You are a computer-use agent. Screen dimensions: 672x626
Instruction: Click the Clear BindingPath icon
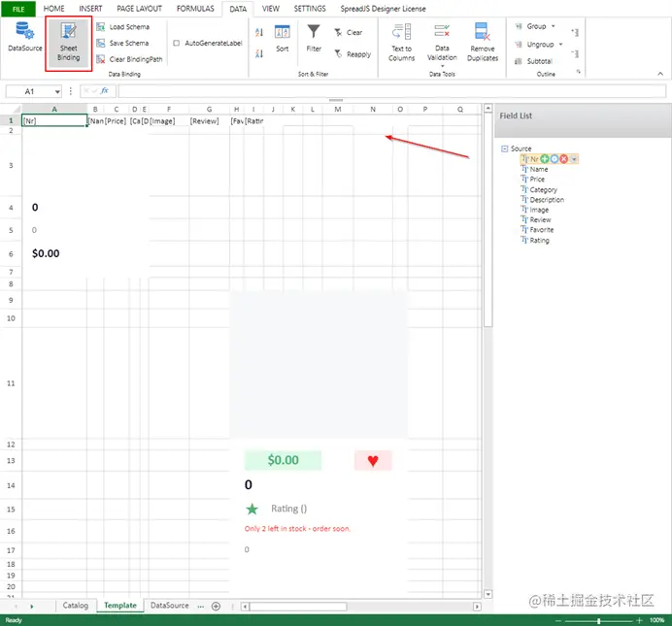click(x=101, y=59)
